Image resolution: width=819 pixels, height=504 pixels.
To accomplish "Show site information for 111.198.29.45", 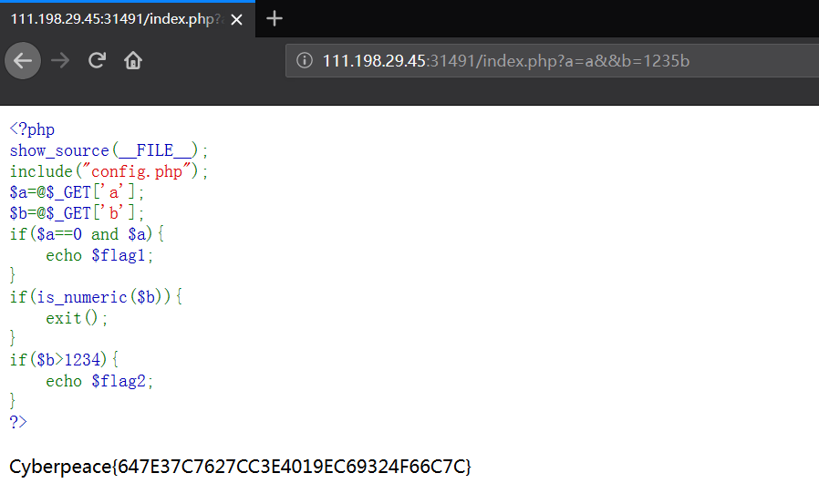I will pyautogui.click(x=305, y=60).
